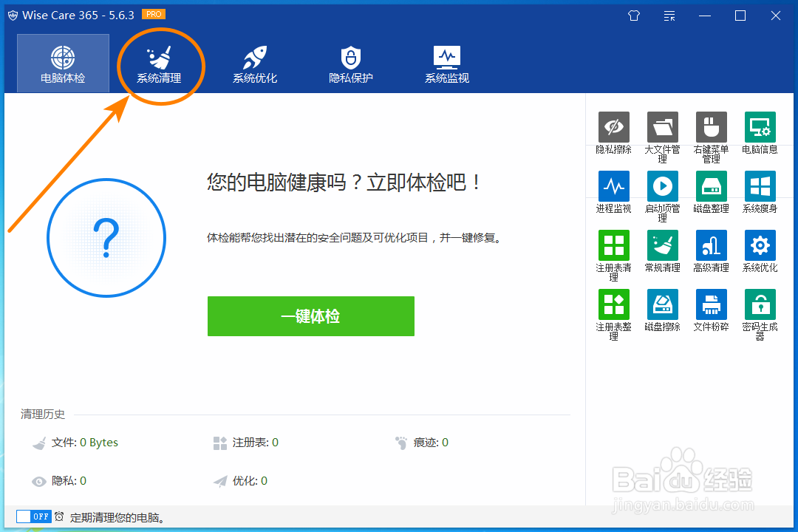Open the 右键菜单管理 context menu manager
This screenshot has width=798, height=532.
pos(711,127)
